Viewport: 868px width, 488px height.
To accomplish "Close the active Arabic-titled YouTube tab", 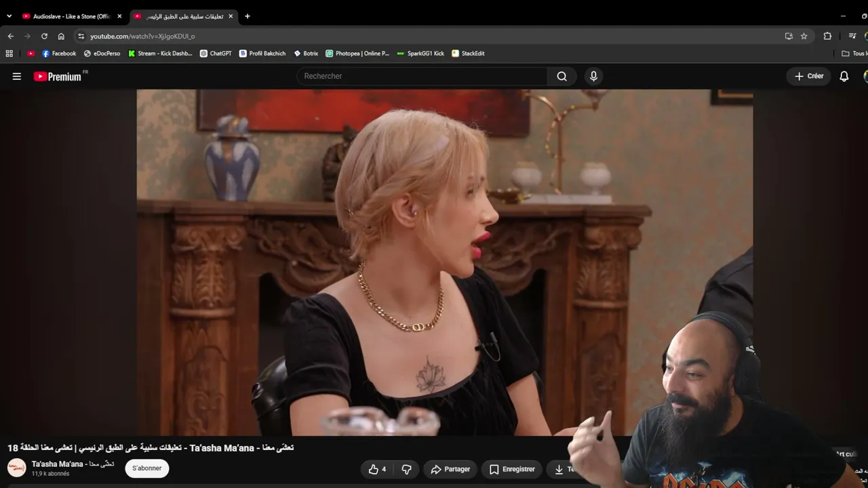I will [231, 16].
